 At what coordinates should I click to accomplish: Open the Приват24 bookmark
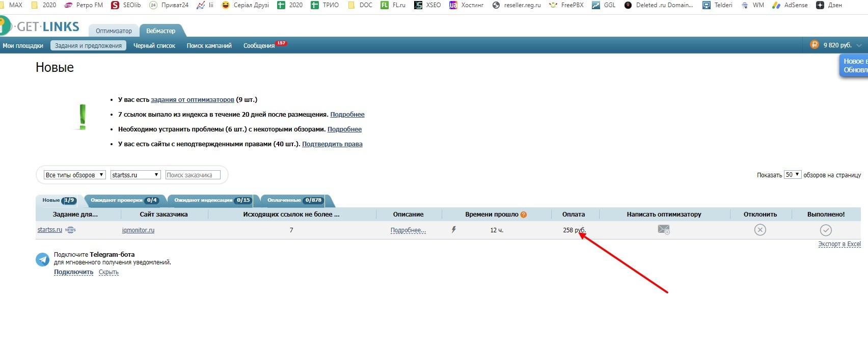pos(169,5)
